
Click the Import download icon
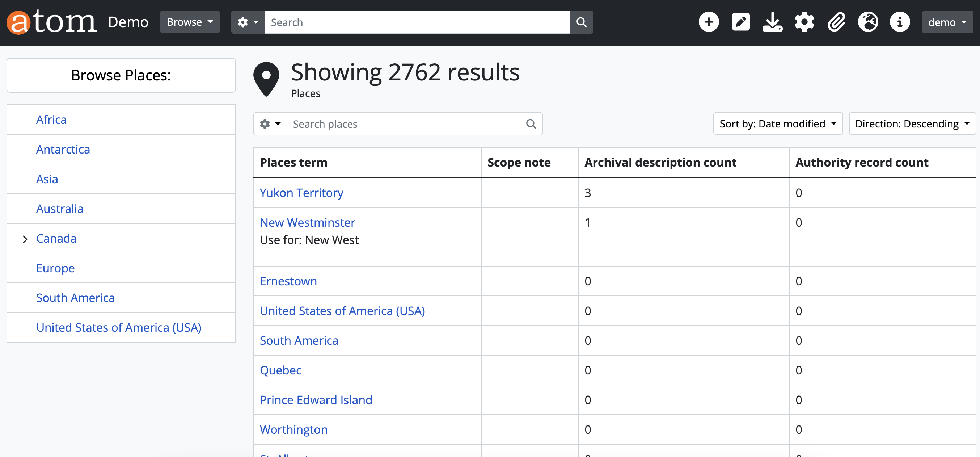772,22
